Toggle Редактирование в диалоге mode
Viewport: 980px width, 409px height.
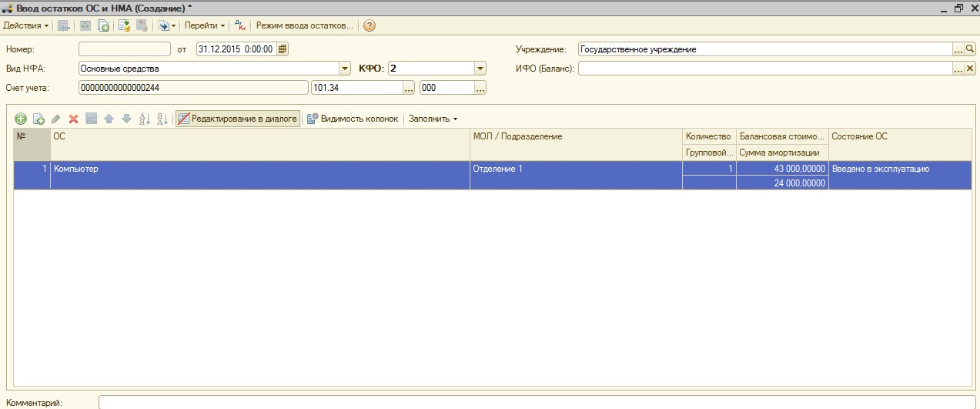tap(237, 119)
